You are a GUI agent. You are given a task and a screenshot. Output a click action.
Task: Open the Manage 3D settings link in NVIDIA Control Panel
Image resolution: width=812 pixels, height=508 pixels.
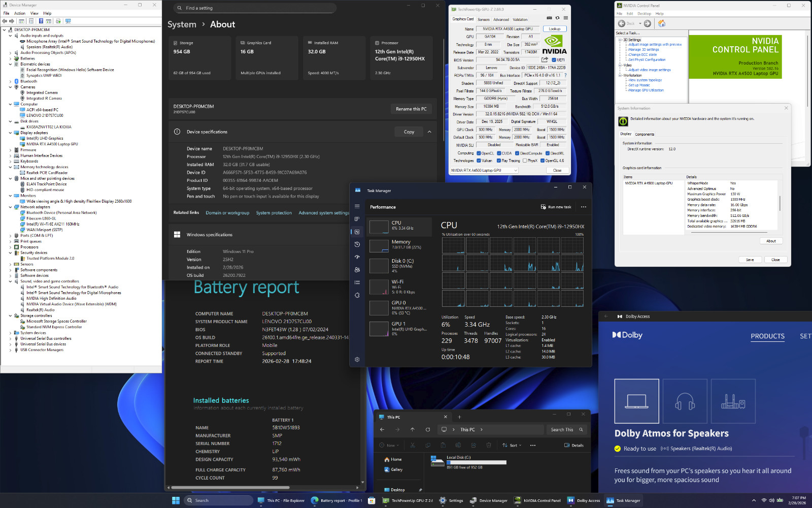[644, 50]
